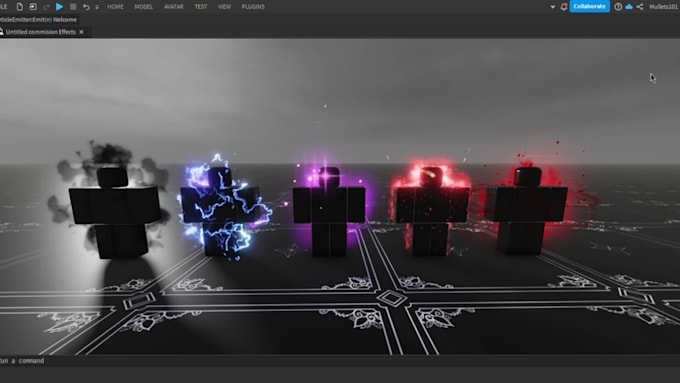Screen dimensions: 680x383
Task: Select the red flame aura dummy
Action: click(432, 212)
